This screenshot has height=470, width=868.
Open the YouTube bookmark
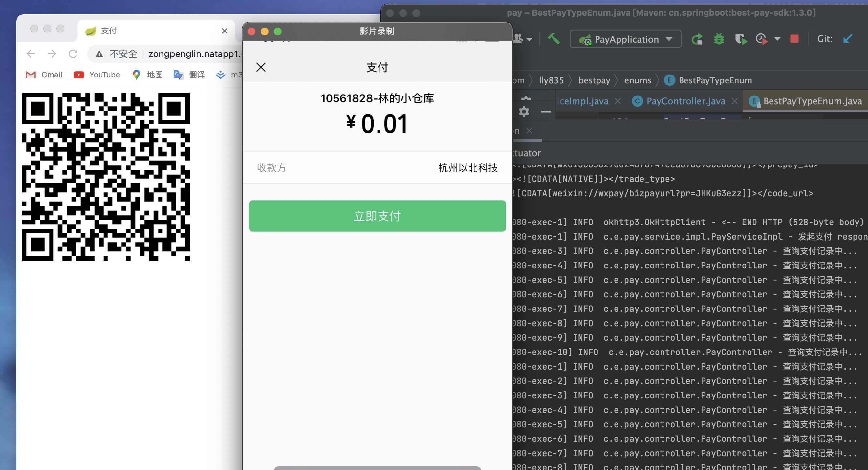(97, 75)
